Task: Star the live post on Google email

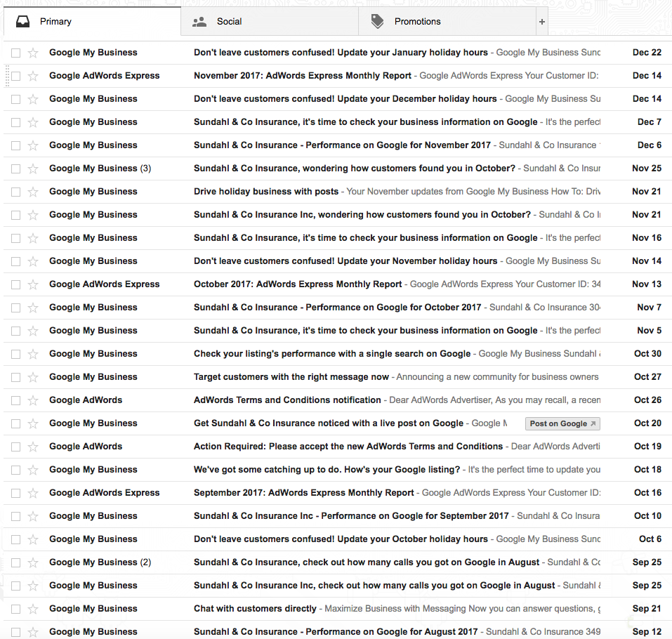Action: [33, 423]
